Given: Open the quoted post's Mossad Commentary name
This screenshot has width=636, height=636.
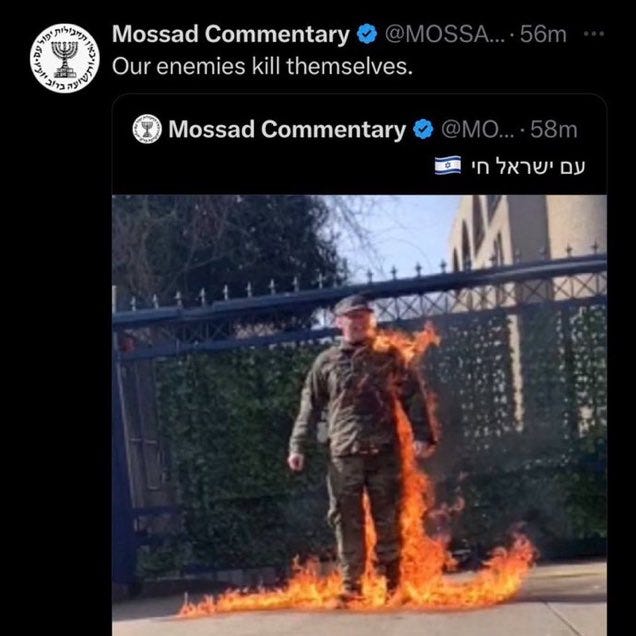Looking at the screenshot, I should pyautogui.click(x=287, y=129).
